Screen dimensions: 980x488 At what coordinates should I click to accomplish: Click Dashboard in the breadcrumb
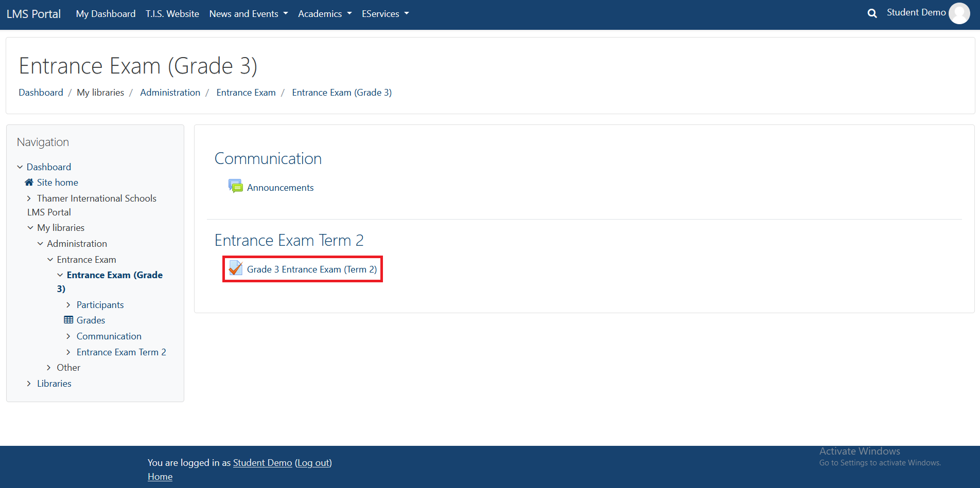(41, 93)
